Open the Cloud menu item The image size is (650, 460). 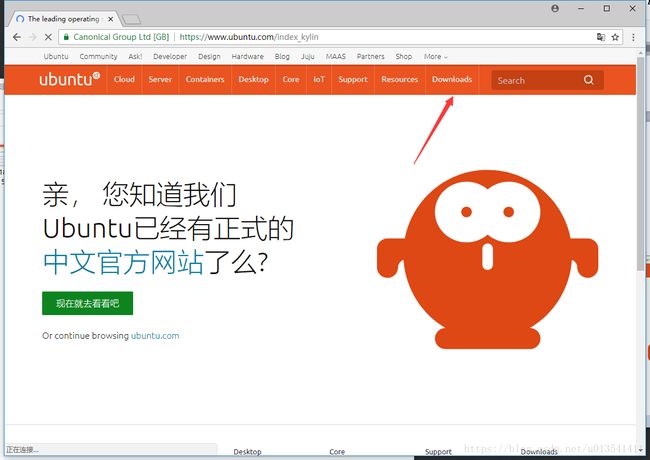(124, 79)
